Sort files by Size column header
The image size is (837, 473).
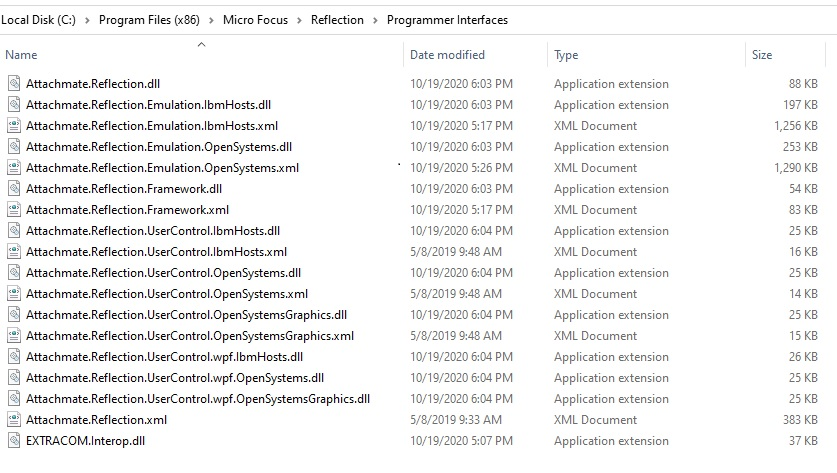point(762,55)
